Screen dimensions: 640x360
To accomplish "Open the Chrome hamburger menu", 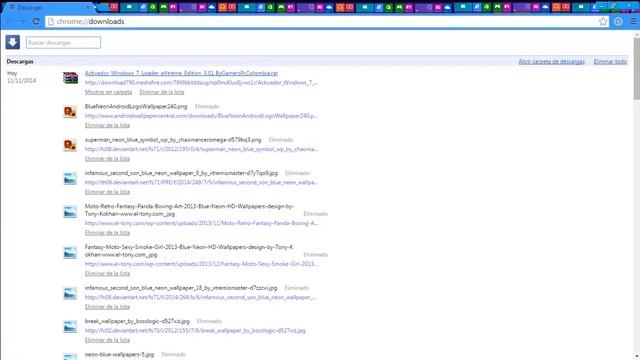I will [x=633, y=22].
